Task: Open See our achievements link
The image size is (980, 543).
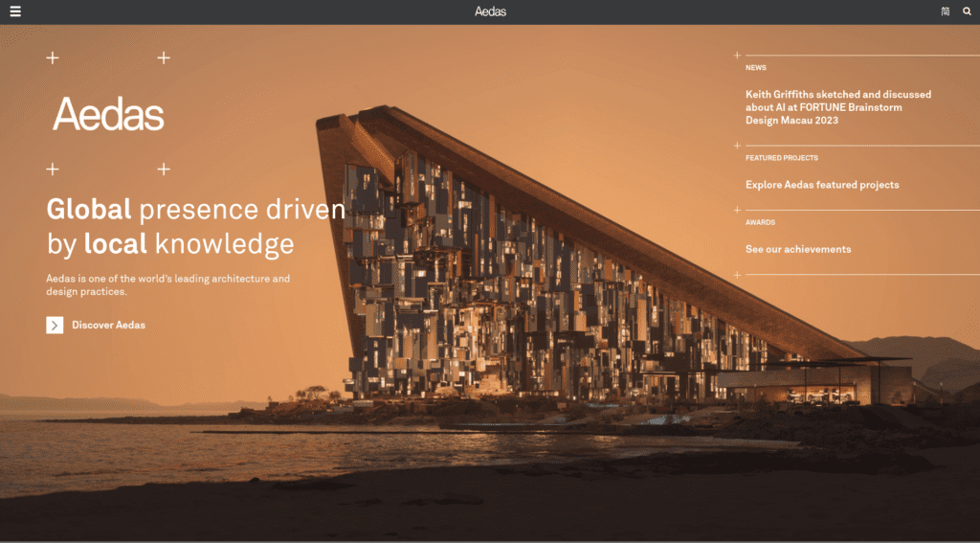Action: (798, 249)
